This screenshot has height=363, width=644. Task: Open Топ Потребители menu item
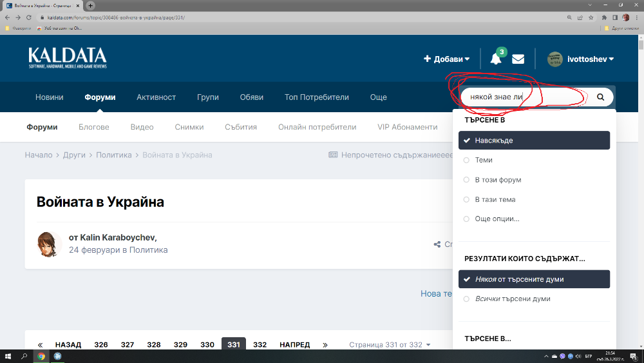coord(317,97)
